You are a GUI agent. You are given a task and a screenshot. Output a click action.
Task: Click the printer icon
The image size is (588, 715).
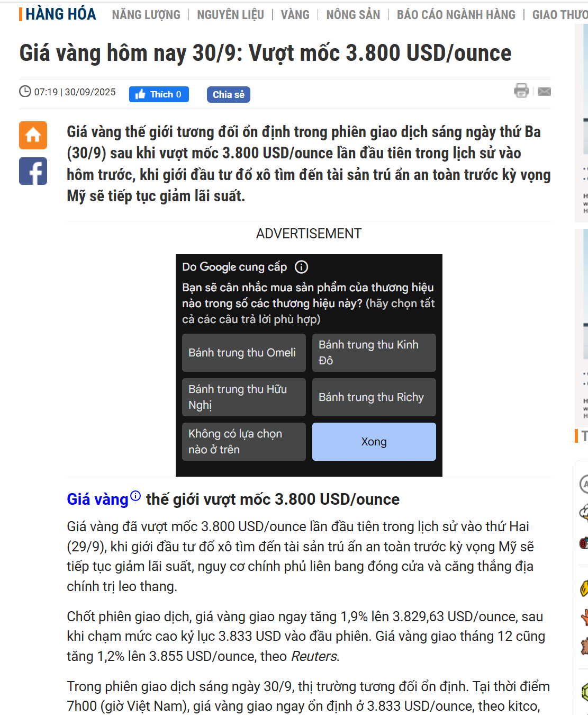pos(521,91)
